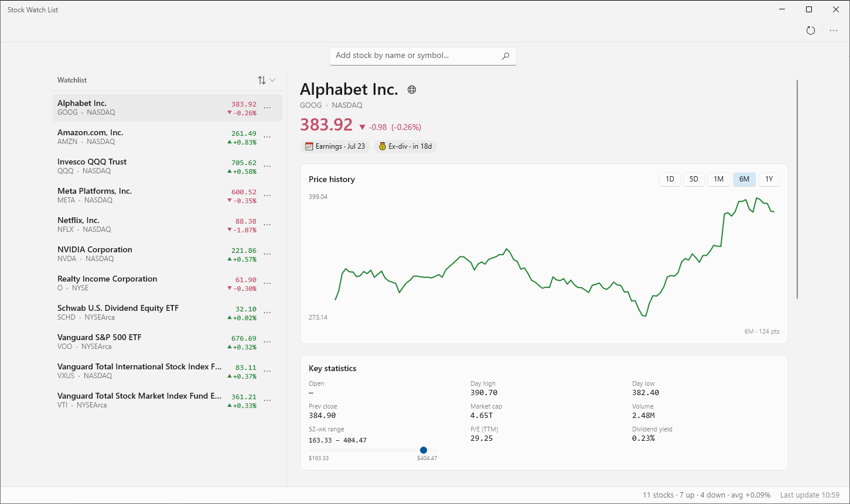Click the Earnings Jul 23 badge
850x504 pixels.
tap(335, 146)
